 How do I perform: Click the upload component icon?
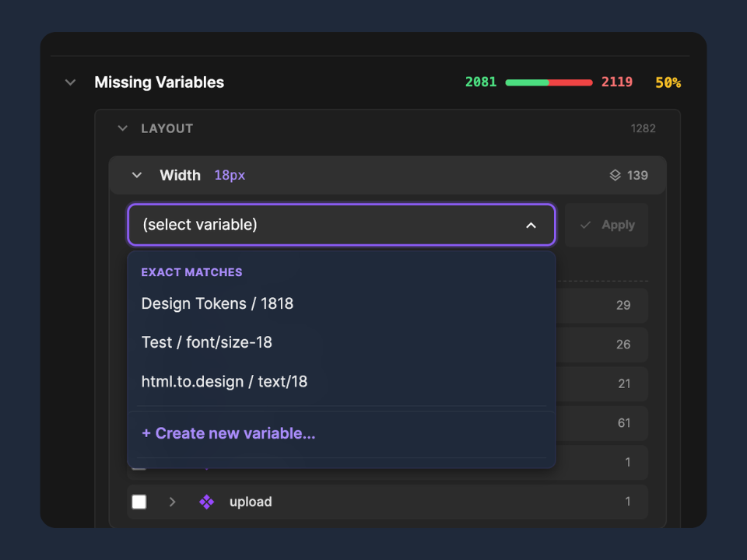(x=206, y=502)
